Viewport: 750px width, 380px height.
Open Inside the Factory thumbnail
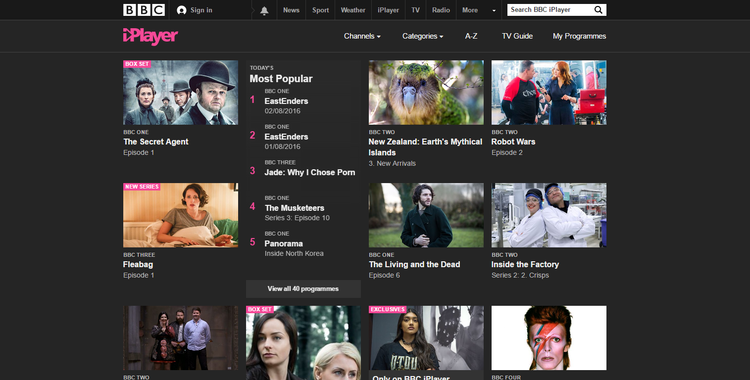[549, 215]
